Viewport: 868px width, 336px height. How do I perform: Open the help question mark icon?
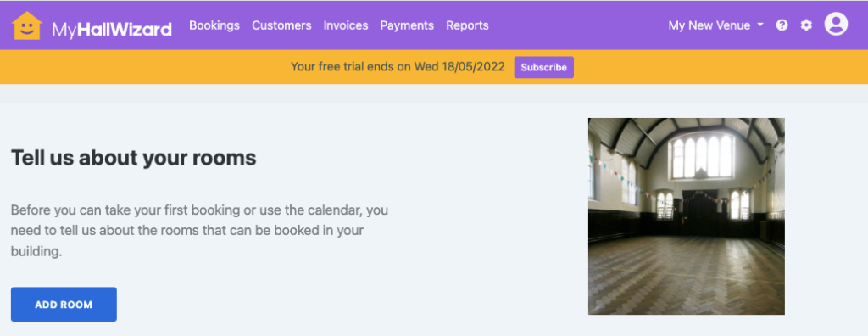point(782,25)
